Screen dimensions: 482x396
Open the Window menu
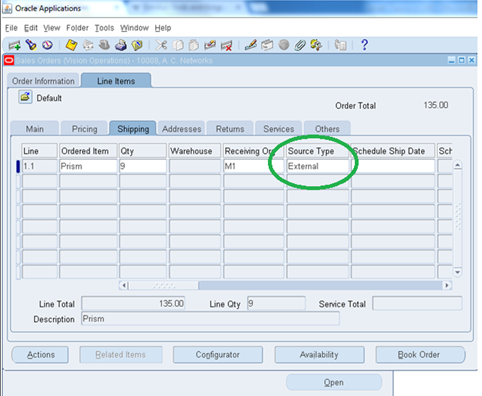click(x=134, y=28)
